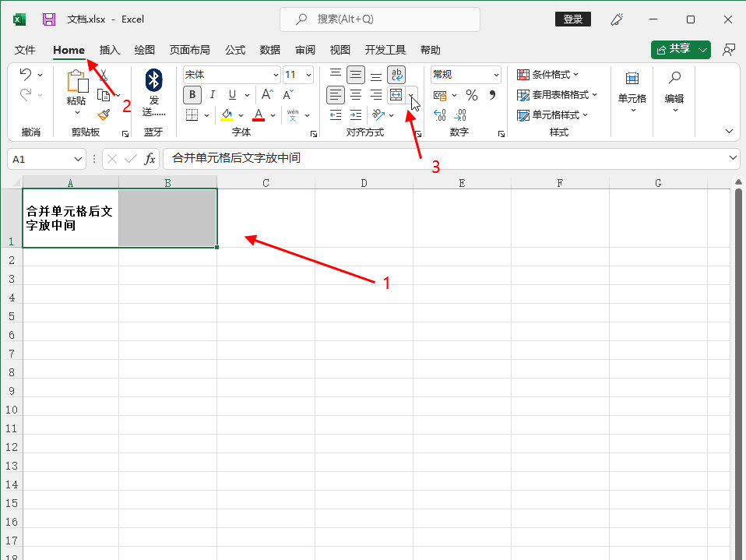Switch to the 公式 tab
This screenshot has height=560, width=746.
tap(235, 50)
